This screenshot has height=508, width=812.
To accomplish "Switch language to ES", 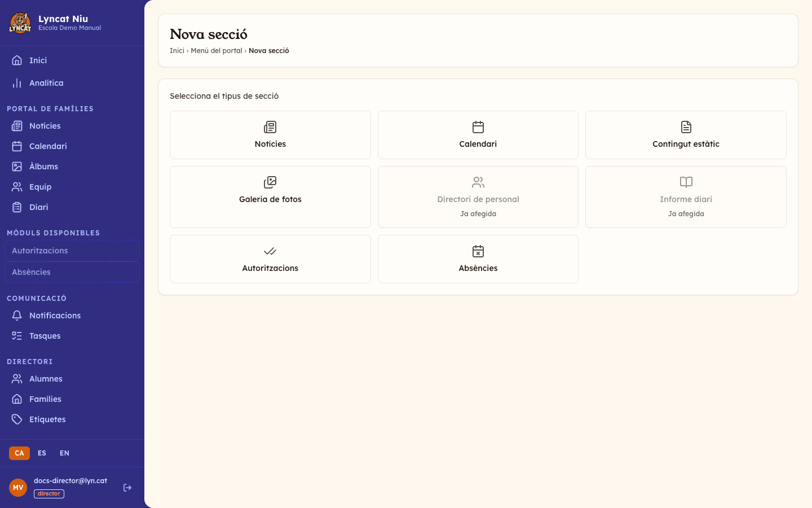I will pyautogui.click(x=42, y=453).
